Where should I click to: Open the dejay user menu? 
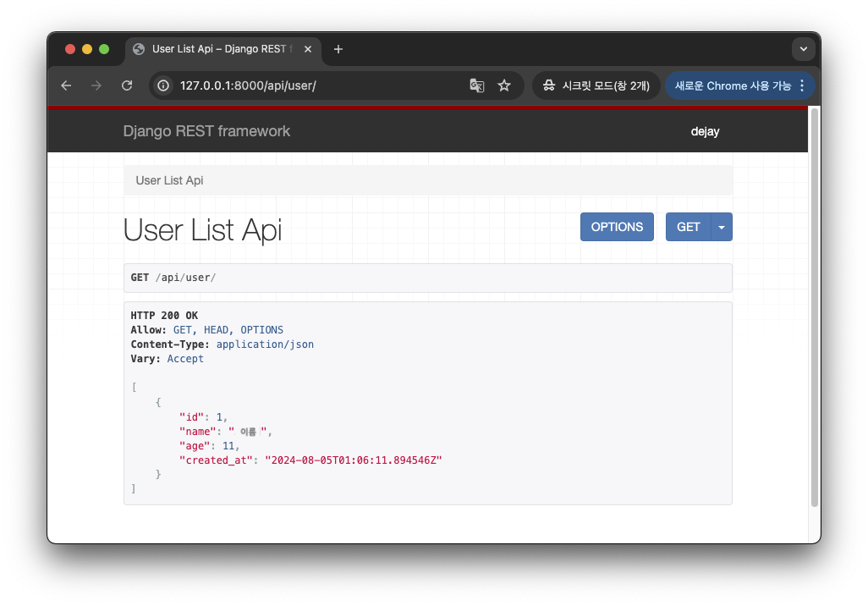coord(705,132)
